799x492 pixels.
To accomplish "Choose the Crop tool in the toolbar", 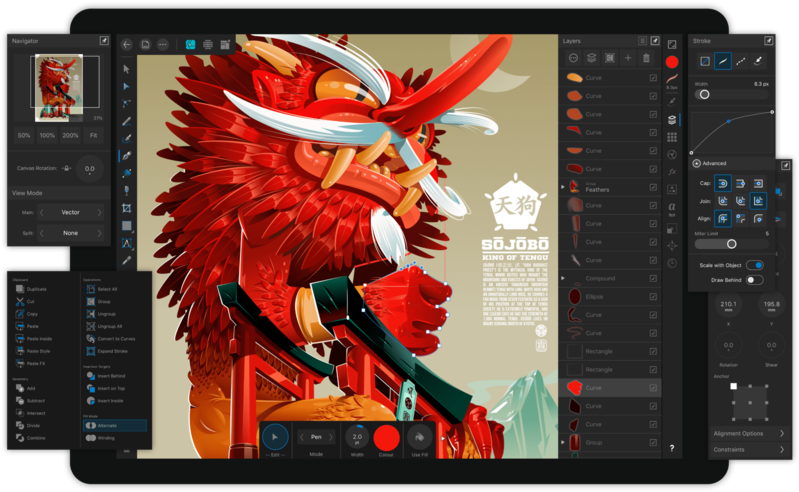I will [x=127, y=207].
